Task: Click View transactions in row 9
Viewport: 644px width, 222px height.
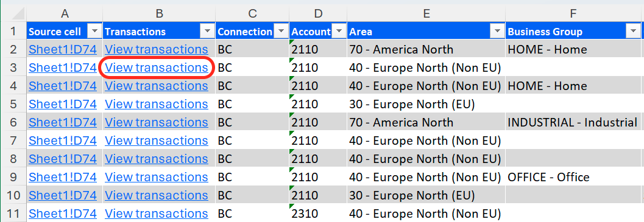Action: (x=157, y=177)
